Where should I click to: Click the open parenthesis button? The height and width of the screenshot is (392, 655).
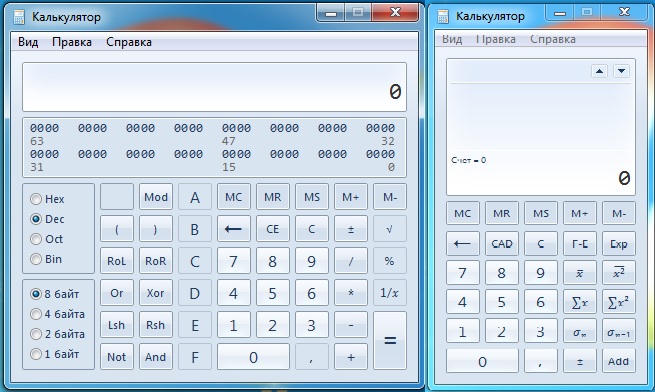[117, 229]
